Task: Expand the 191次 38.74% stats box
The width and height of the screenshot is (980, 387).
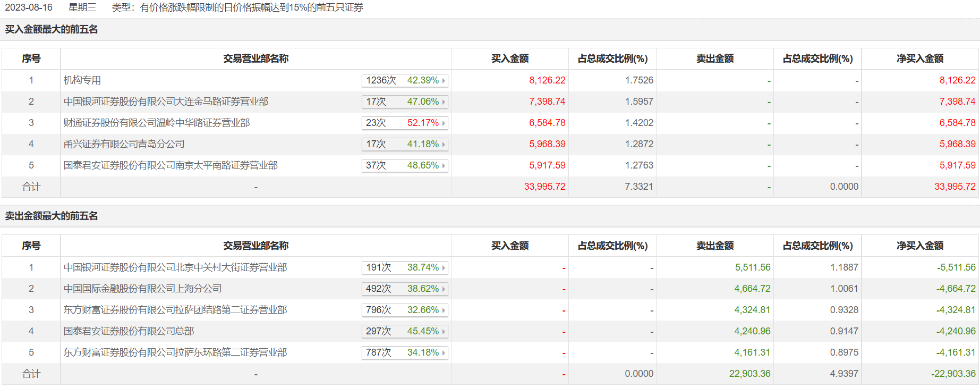Action: [x=405, y=267]
